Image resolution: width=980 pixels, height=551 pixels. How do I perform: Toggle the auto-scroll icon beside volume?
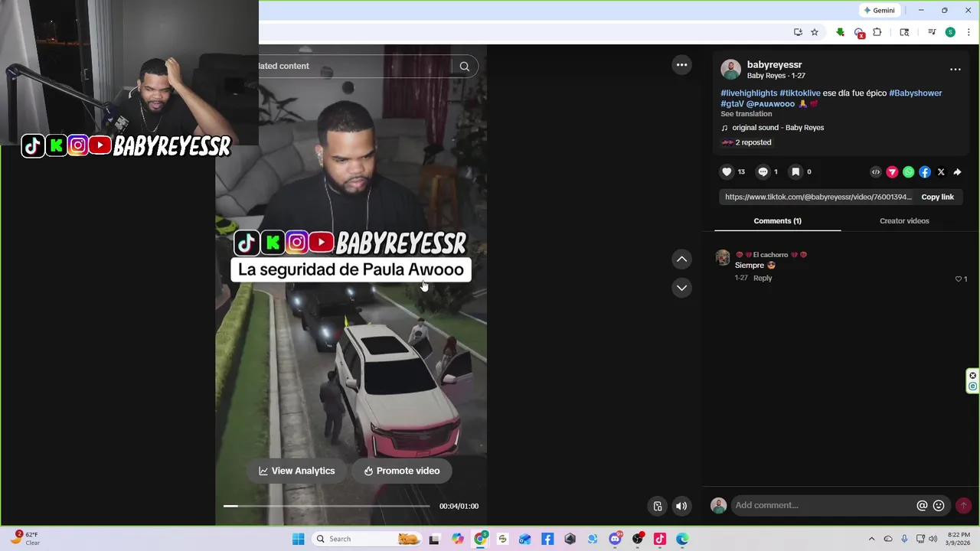pos(657,506)
